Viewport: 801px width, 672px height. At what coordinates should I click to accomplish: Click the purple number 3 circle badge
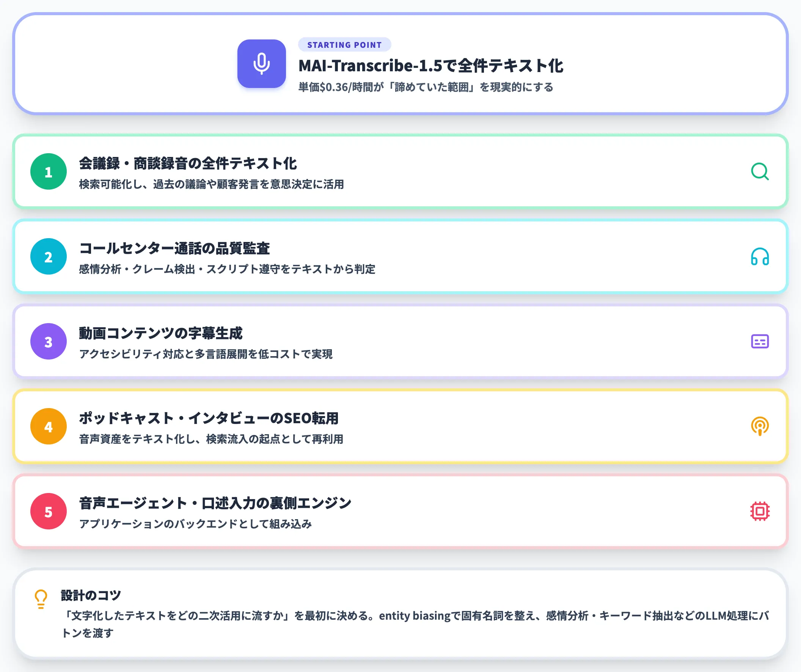pyautogui.click(x=49, y=341)
